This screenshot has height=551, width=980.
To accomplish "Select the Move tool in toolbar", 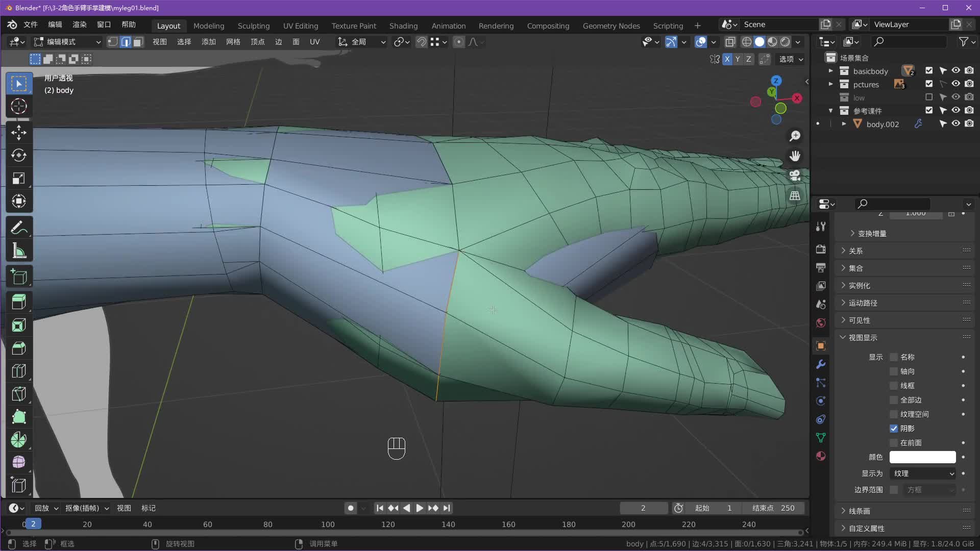I will click(x=19, y=133).
